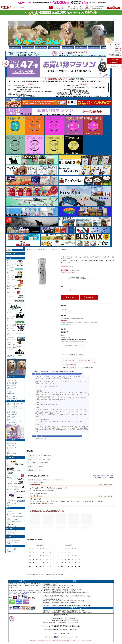Open the FirstMat brand banner
The height and width of the screenshot is (644, 122).
[x=85, y=191]
